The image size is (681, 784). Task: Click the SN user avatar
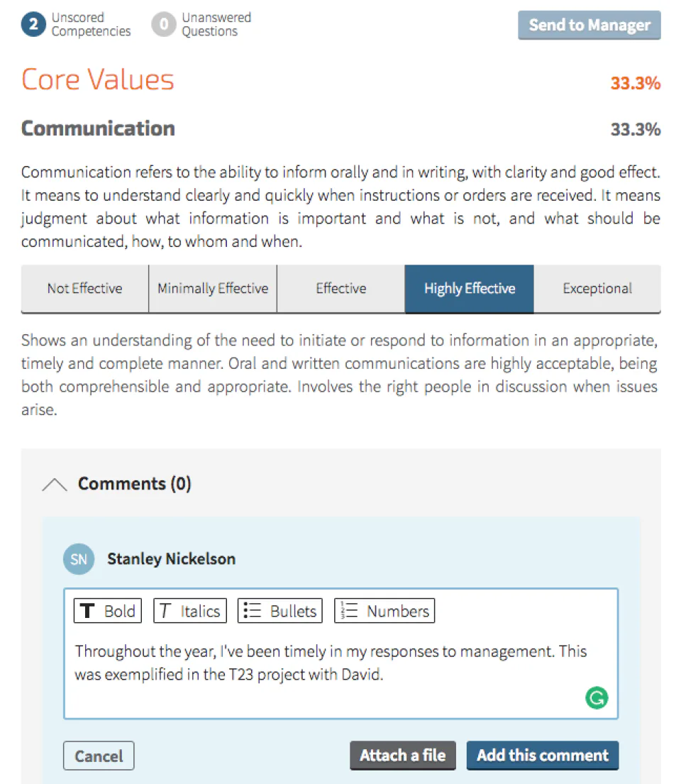click(x=79, y=559)
